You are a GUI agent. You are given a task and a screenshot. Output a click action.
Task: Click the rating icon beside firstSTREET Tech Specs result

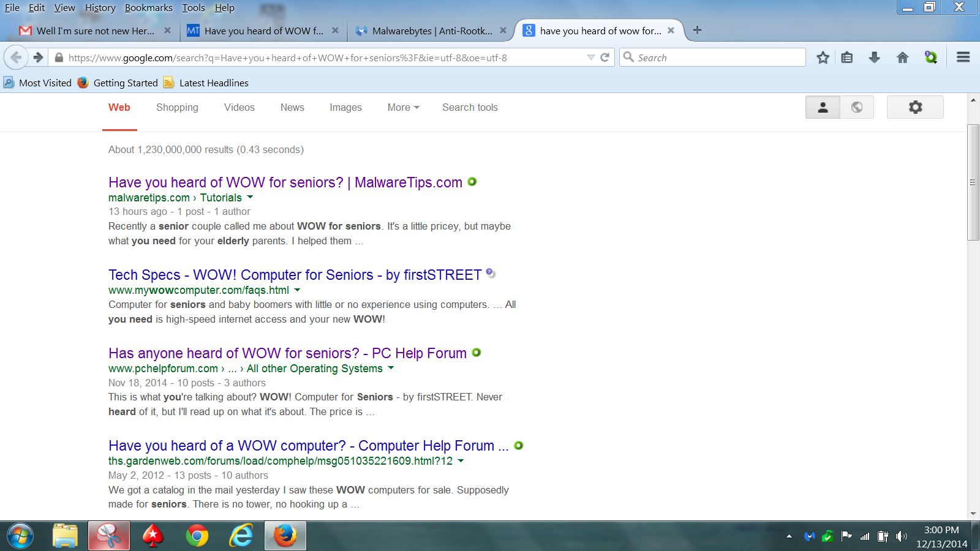click(491, 273)
